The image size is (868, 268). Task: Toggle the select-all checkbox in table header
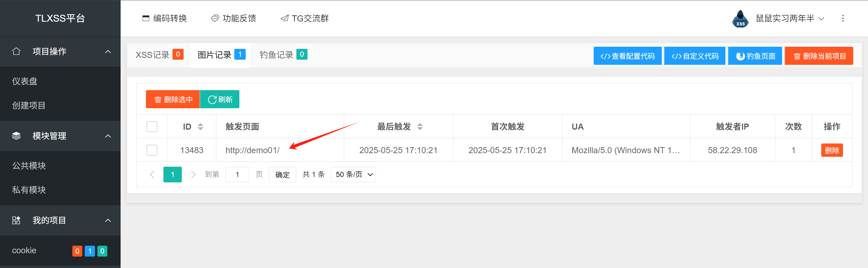coord(152,127)
